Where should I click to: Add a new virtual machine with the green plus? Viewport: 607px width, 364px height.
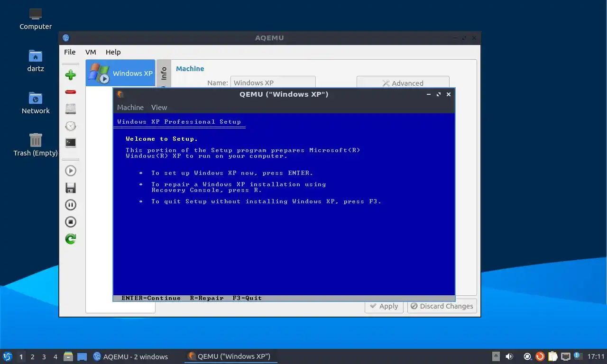click(x=71, y=75)
